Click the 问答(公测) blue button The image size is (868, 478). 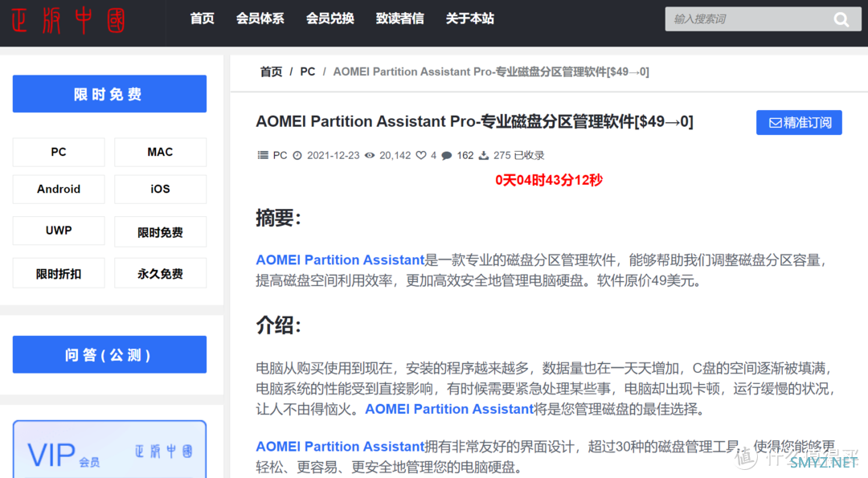coord(109,354)
